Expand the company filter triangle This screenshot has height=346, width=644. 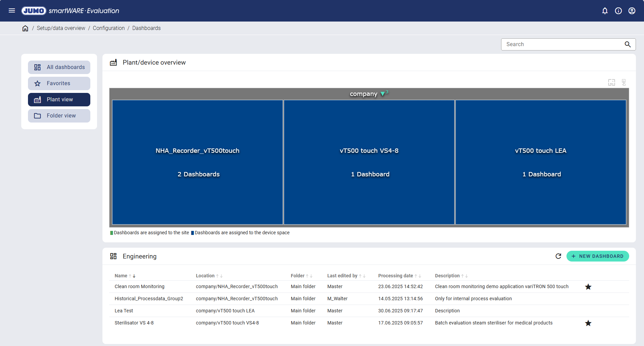[x=382, y=94]
